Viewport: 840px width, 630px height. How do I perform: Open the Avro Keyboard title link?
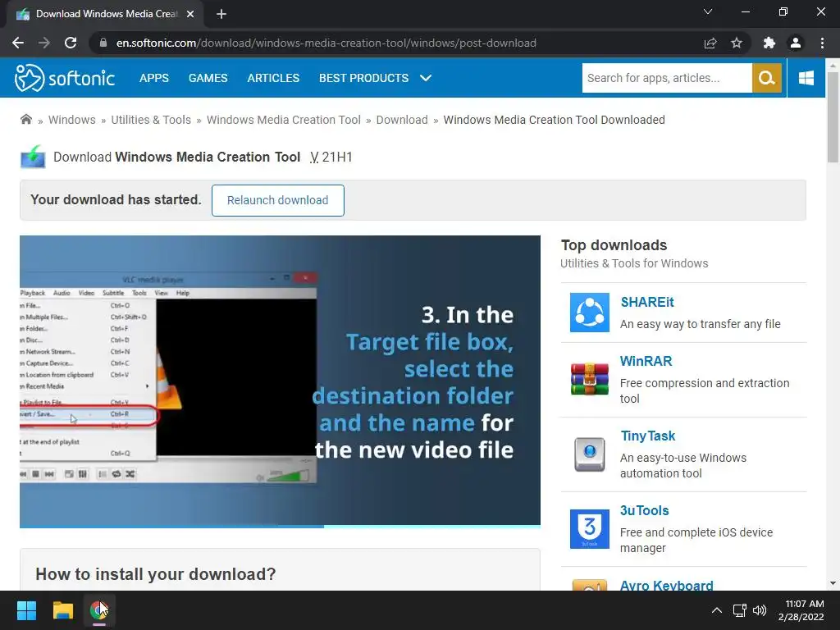tap(666, 585)
